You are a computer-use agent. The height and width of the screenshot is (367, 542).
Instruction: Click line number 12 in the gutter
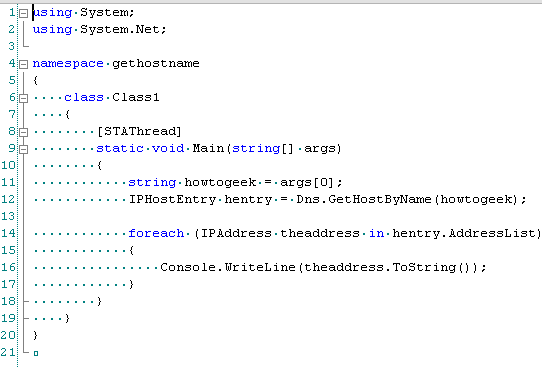click(x=8, y=199)
